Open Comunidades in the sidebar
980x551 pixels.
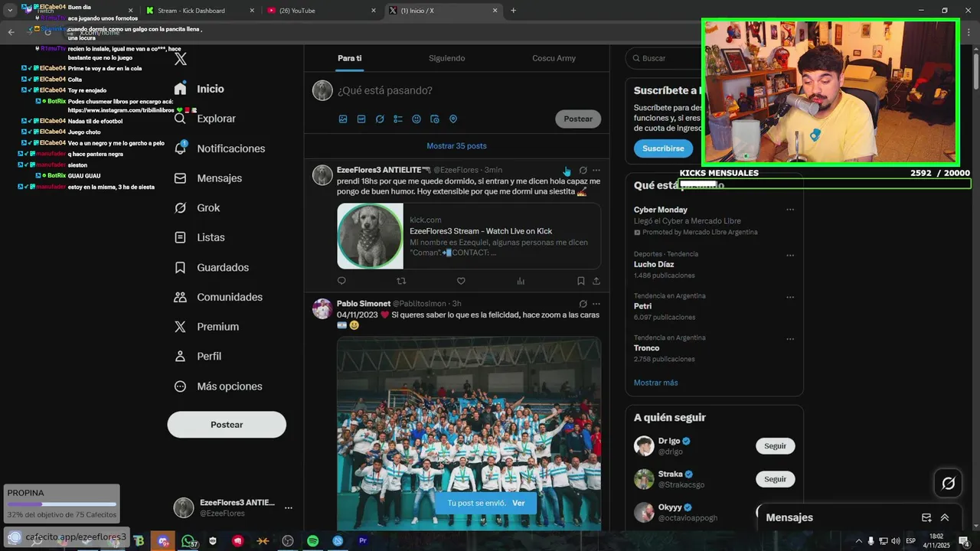pos(218,297)
